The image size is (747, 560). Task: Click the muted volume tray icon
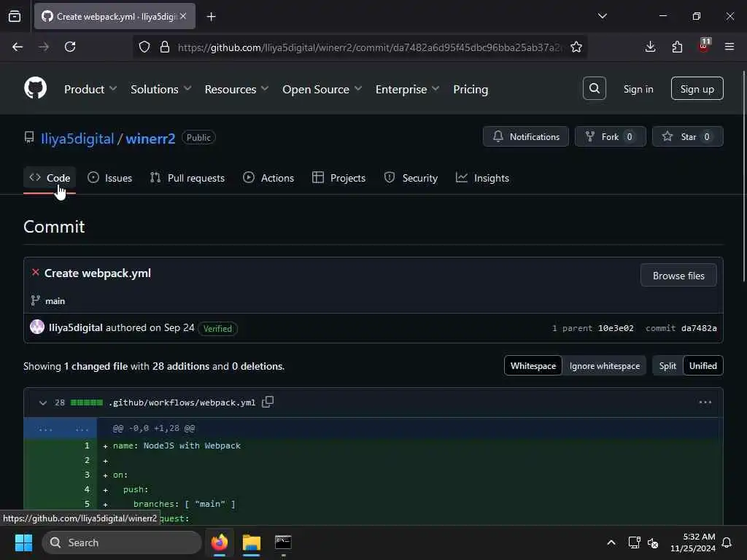click(653, 542)
